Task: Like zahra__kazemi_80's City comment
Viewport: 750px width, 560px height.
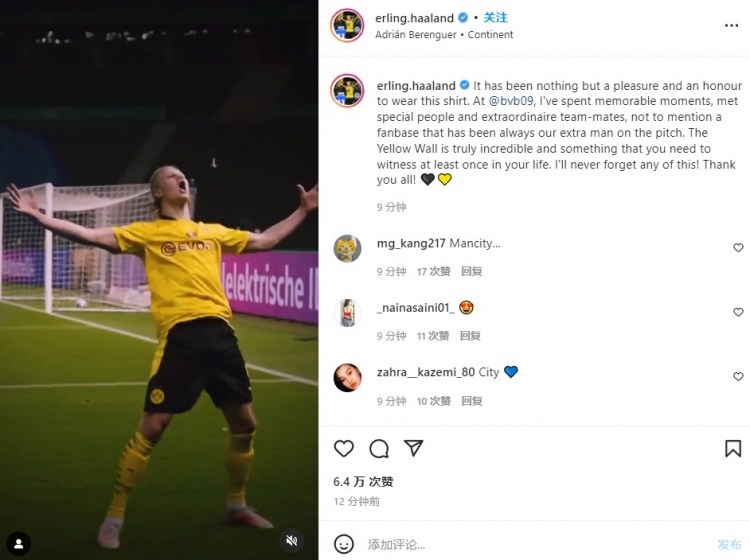Action: pos(738,377)
